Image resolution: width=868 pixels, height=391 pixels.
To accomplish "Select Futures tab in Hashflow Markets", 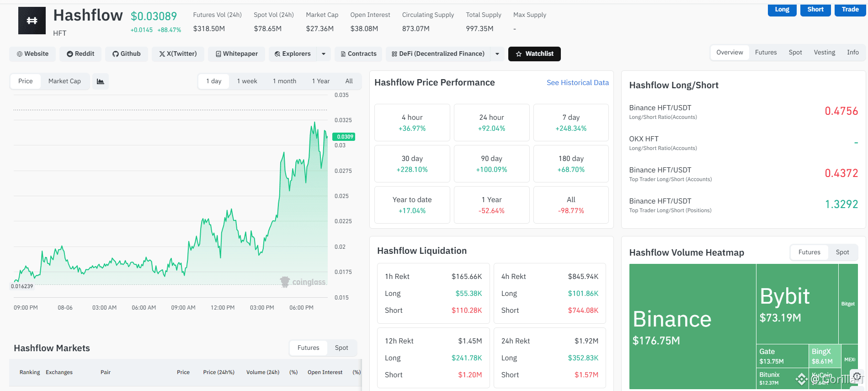I will point(309,348).
